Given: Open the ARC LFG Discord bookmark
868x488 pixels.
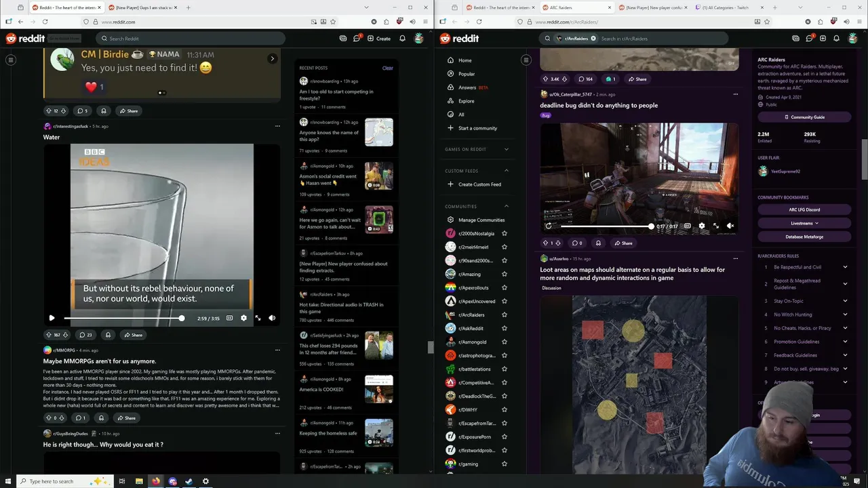Looking at the screenshot, I should 804,209.
